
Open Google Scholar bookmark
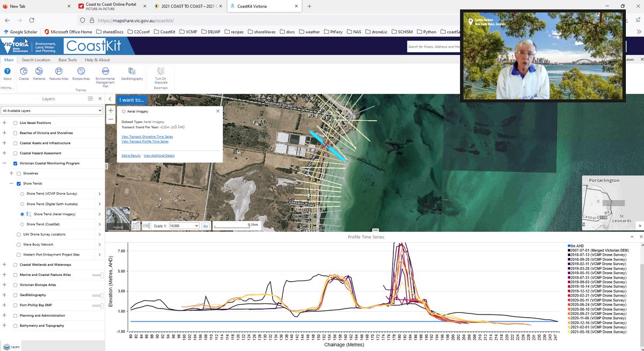[x=20, y=32]
